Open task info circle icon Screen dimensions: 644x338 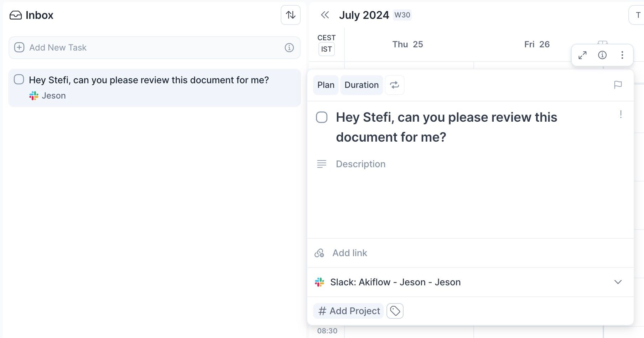pos(602,55)
